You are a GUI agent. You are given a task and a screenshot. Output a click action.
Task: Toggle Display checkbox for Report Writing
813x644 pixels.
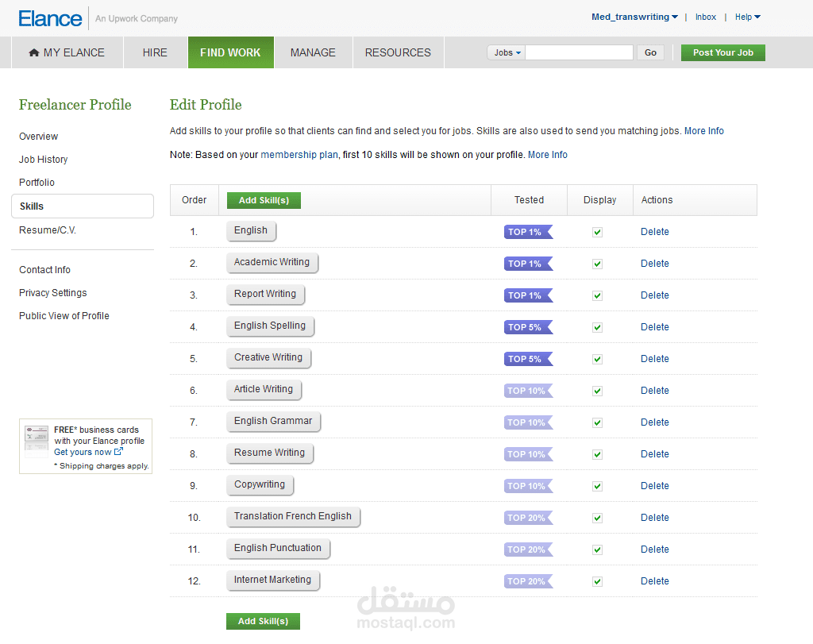point(597,295)
